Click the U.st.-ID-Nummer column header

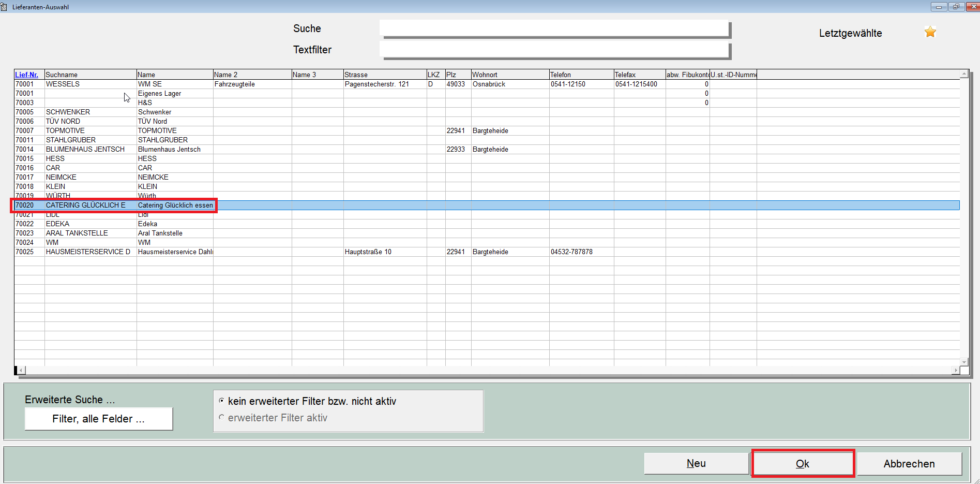coord(734,75)
